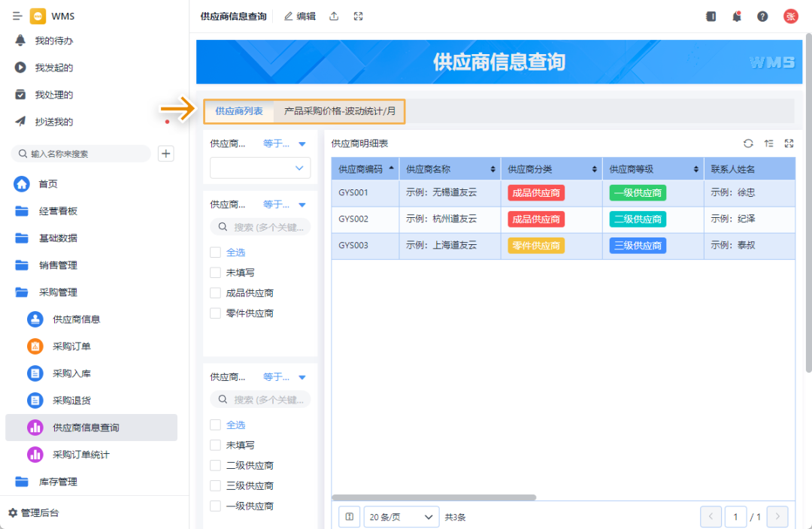Click the fullscreen icon in the page header
The width and height of the screenshot is (812, 529).
[x=359, y=16]
